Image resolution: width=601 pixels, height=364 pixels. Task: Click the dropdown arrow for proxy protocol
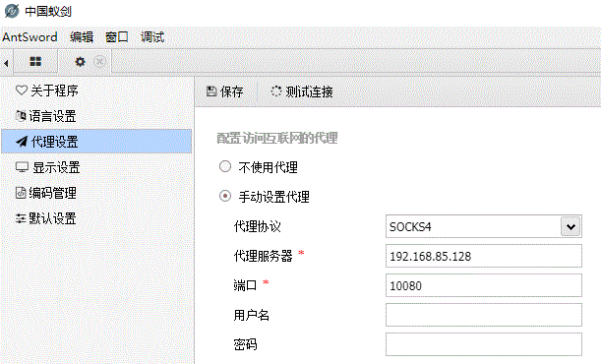[571, 227]
